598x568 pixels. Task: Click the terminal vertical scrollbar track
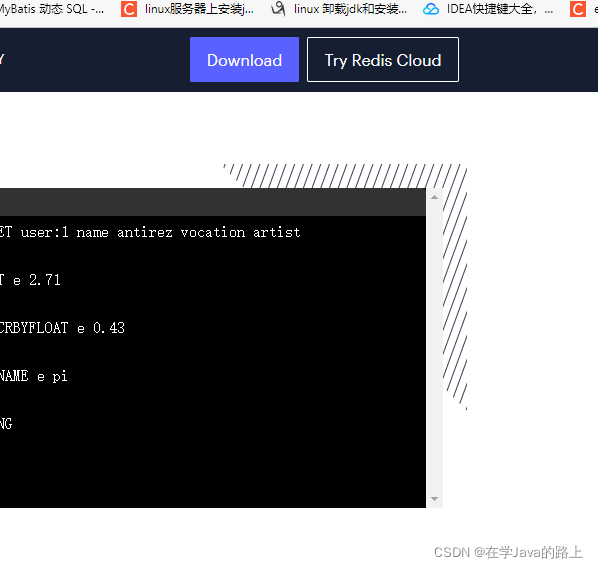434,348
